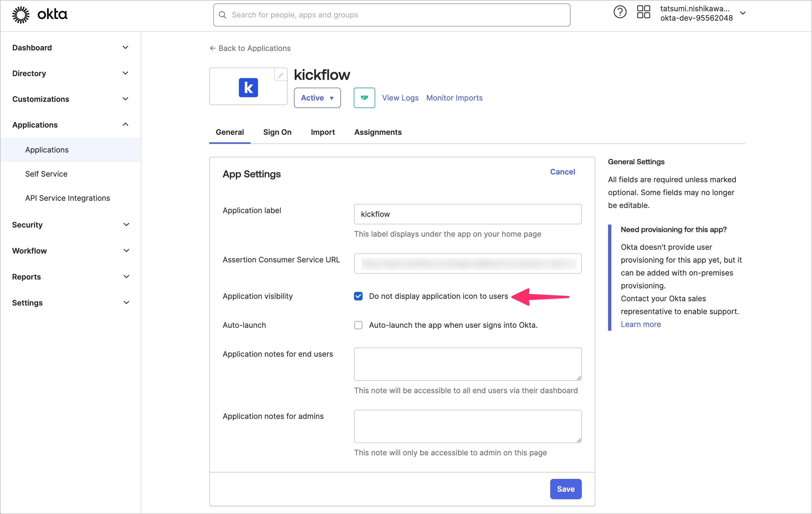This screenshot has height=514, width=812.
Task: Click the Okta logo
Action: [40, 14]
